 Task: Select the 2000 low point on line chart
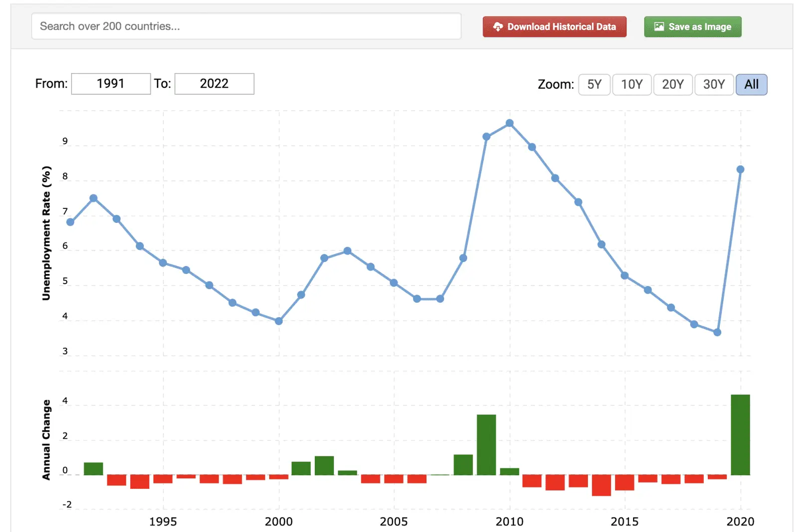(279, 321)
